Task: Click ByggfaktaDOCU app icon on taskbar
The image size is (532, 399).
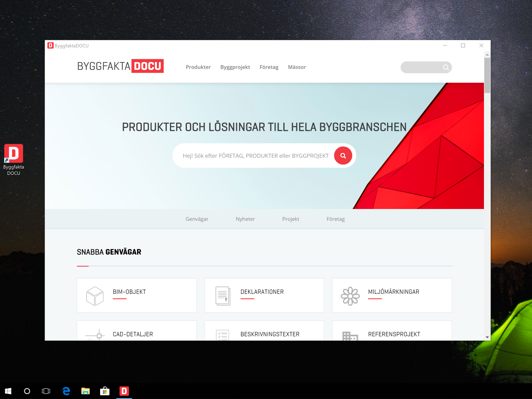Action: point(124,391)
